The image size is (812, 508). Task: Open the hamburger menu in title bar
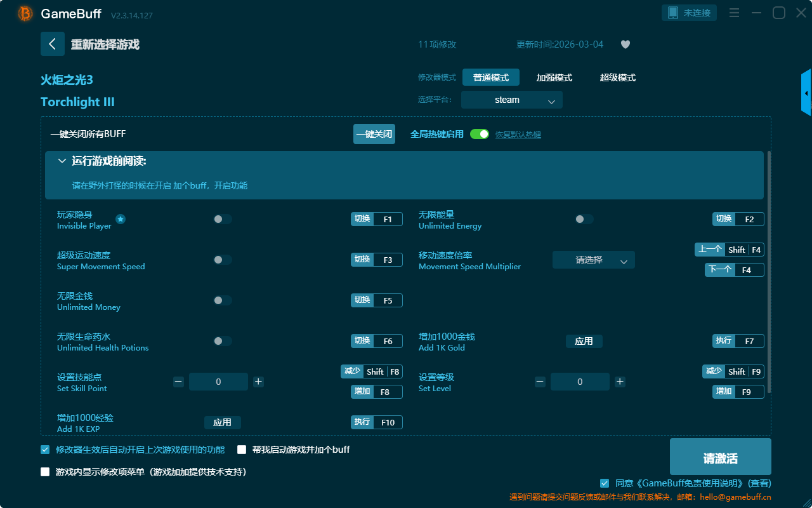734,13
